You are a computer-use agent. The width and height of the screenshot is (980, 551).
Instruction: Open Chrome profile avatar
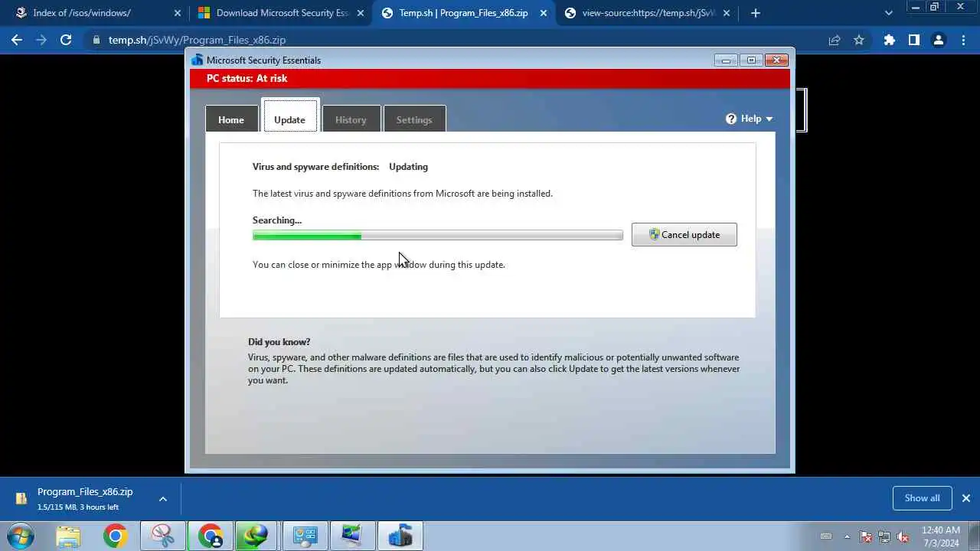point(939,40)
